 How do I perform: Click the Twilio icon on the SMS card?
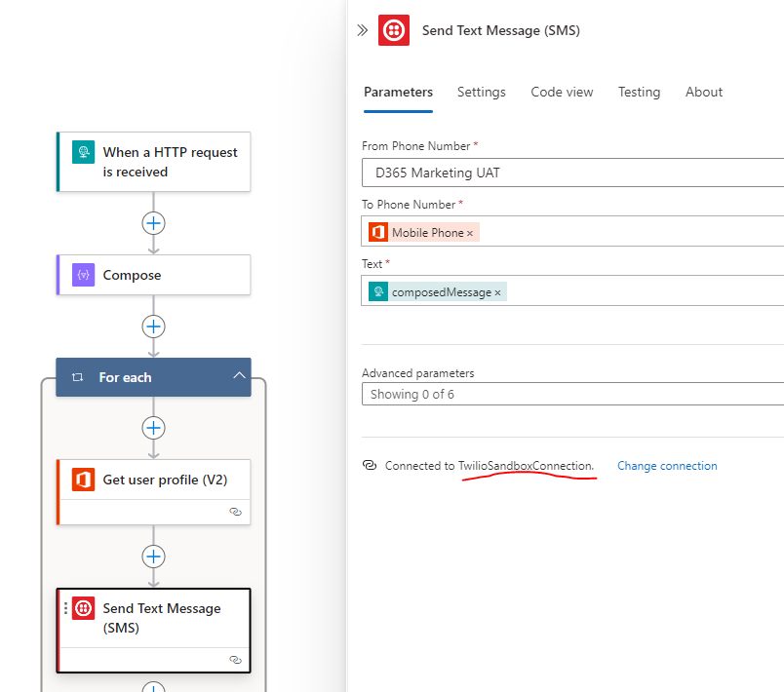coord(83,608)
